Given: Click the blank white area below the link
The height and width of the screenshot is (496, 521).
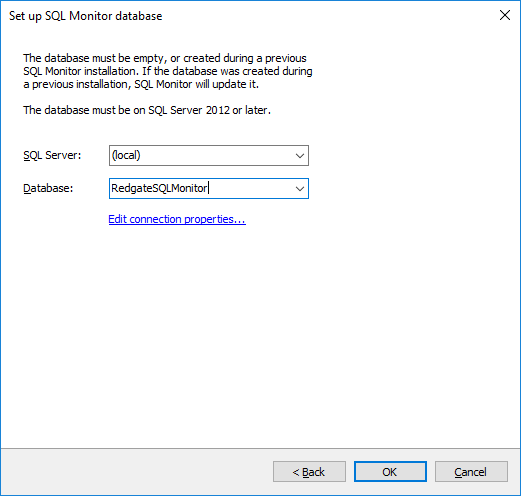Looking at the screenshot, I should [x=260, y=333].
